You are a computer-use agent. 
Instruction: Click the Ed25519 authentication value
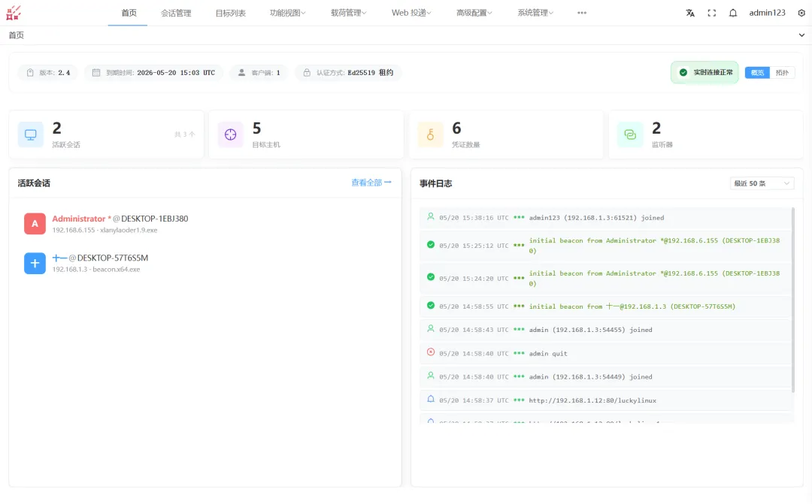[x=370, y=73]
